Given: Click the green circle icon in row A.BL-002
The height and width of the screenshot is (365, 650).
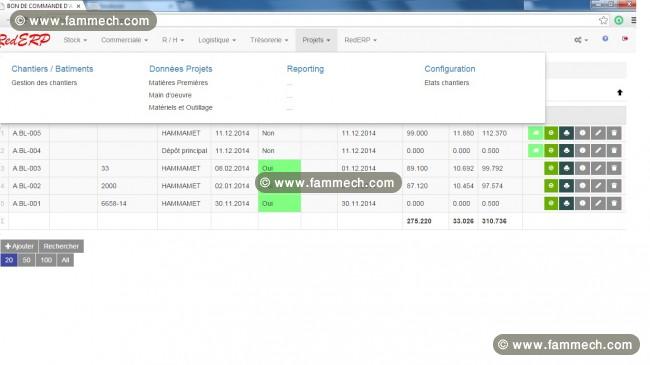Looking at the screenshot, I should coord(551,186).
